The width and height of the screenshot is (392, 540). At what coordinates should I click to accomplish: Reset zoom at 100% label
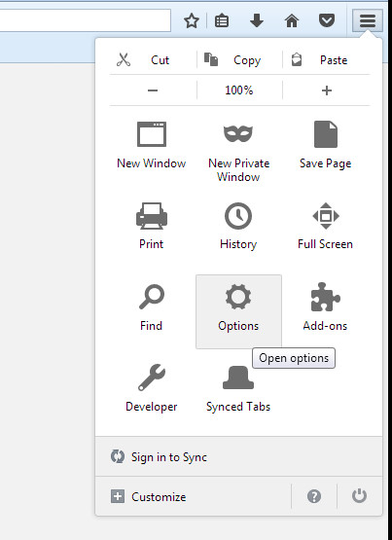(x=239, y=90)
